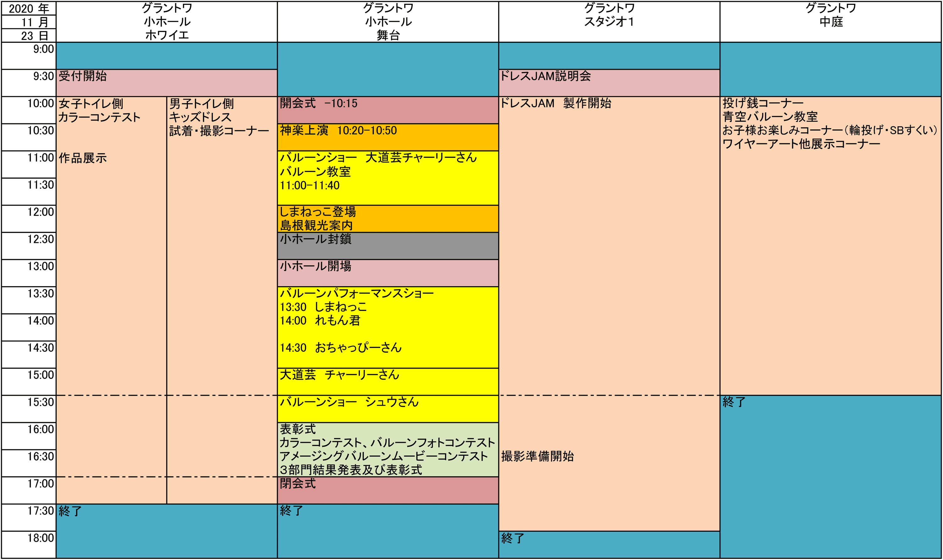Click '終了' in the スタジオ1 column

[x=513, y=538]
